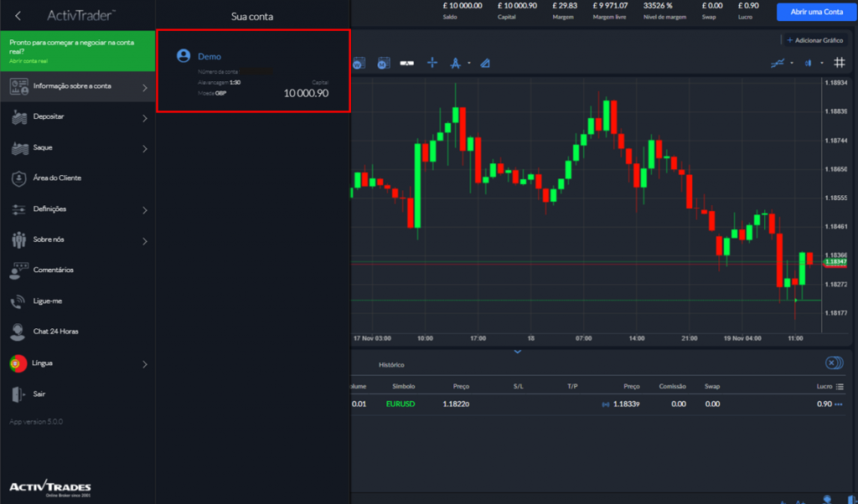Click the Demo account avatar icon
This screenshot has height=504, width=858.
(183, 56)
